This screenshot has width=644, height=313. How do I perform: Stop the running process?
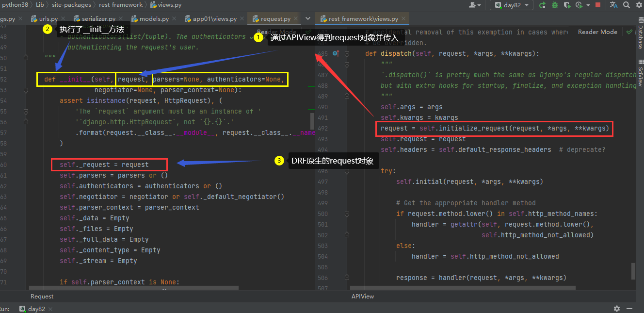click(x=598, y=5)
